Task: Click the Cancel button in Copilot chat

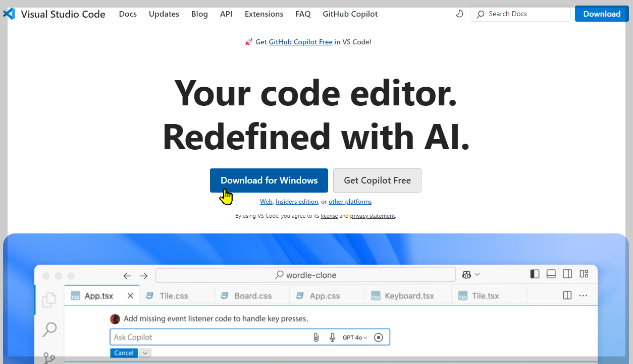Action: pos(124,353)
